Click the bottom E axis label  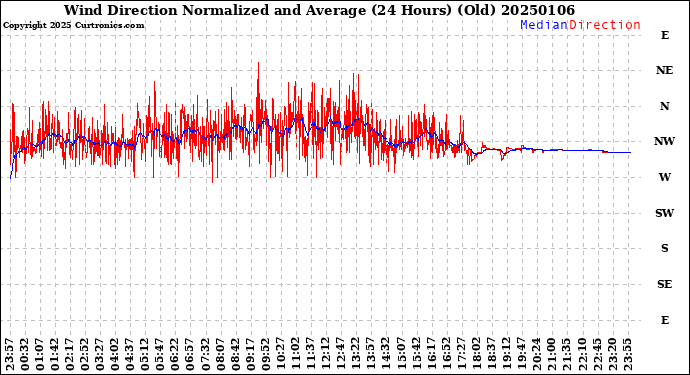[665, 320]
